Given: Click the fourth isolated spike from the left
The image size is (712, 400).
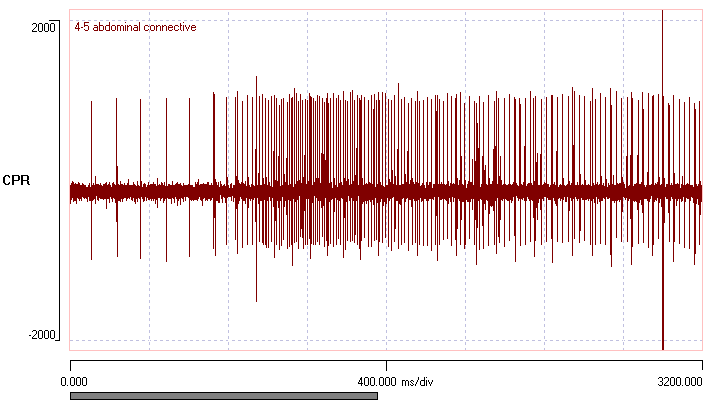Looking at the screenshot, I should (166, 130).
